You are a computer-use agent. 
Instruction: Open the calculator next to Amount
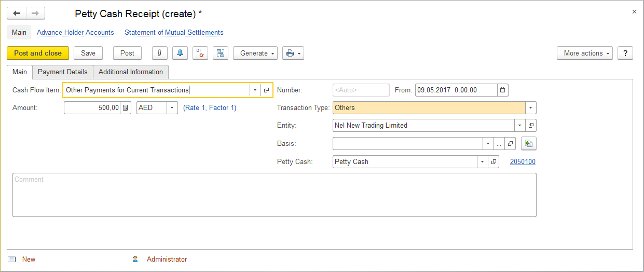[x=126, y=108]
